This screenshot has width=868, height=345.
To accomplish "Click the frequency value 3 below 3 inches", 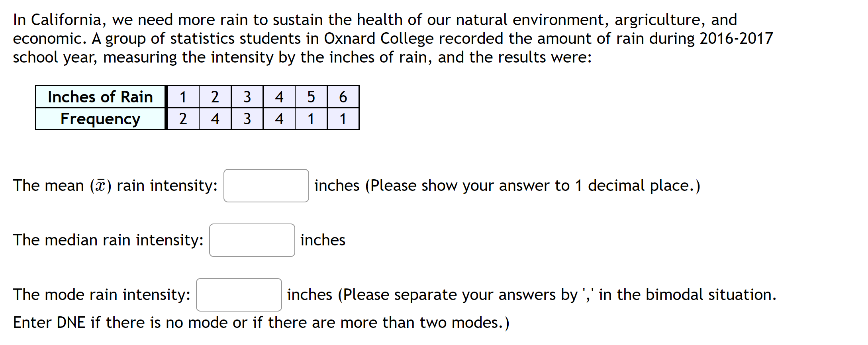I will coord(247,118).
